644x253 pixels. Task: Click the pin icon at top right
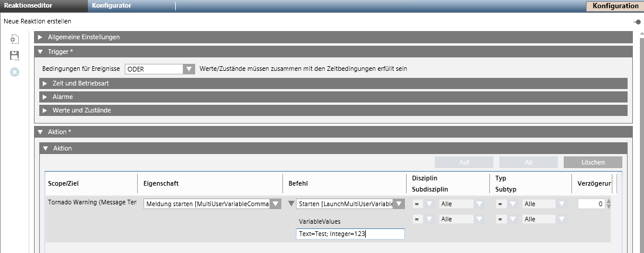click(637, 22)
